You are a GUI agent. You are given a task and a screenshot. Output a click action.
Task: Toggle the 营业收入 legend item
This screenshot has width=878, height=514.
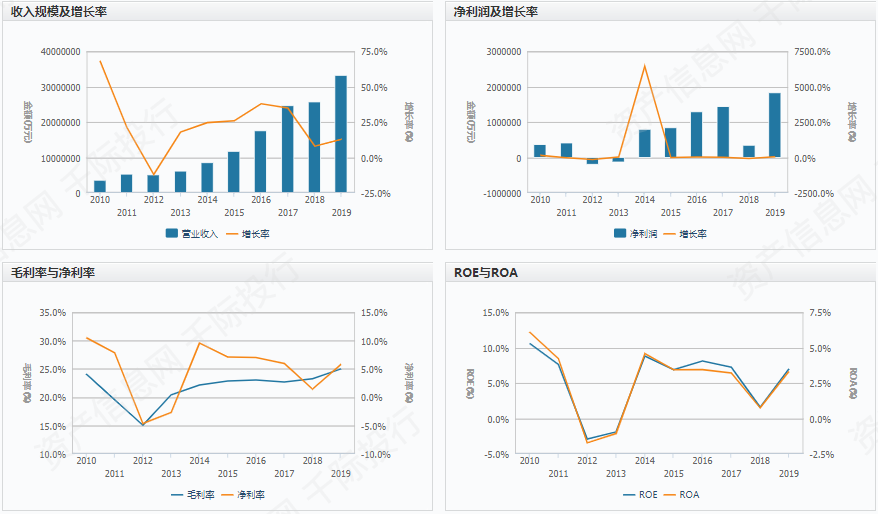192,234
